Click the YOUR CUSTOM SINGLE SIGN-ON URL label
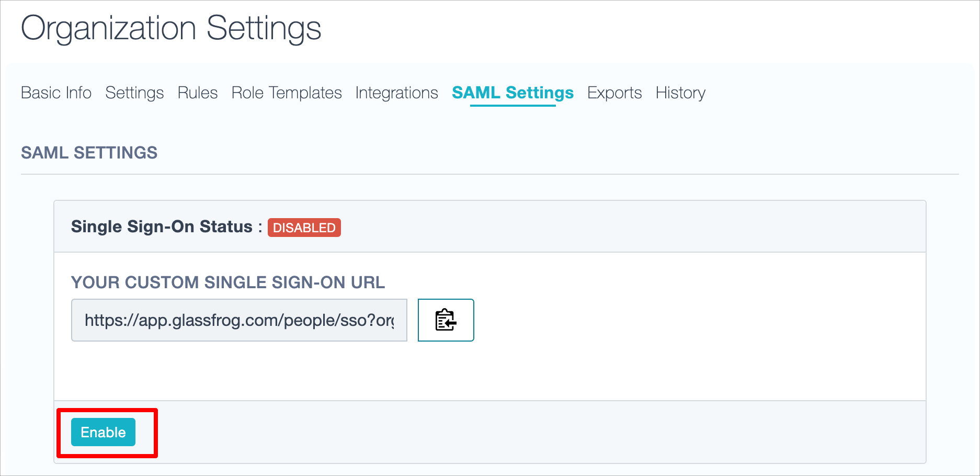Screen dimensions: 980x476 pyautogui.click(x=228, y=282)
